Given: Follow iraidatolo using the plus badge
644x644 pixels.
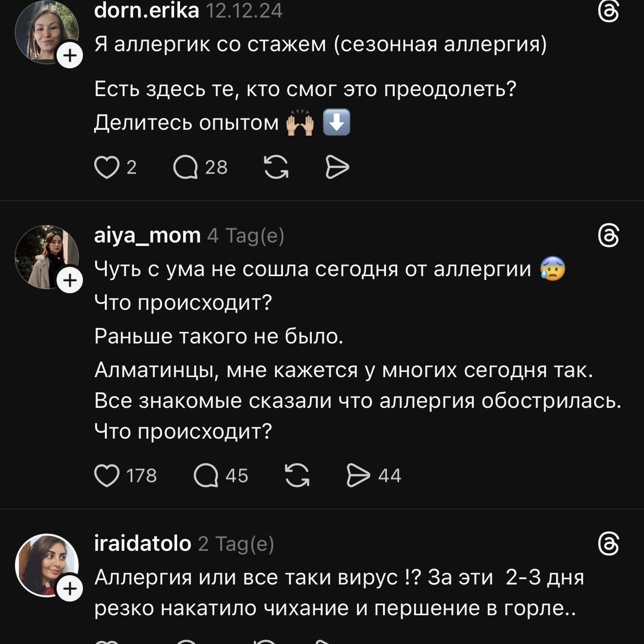Looking at the screenshot, I should click(70, 589).
